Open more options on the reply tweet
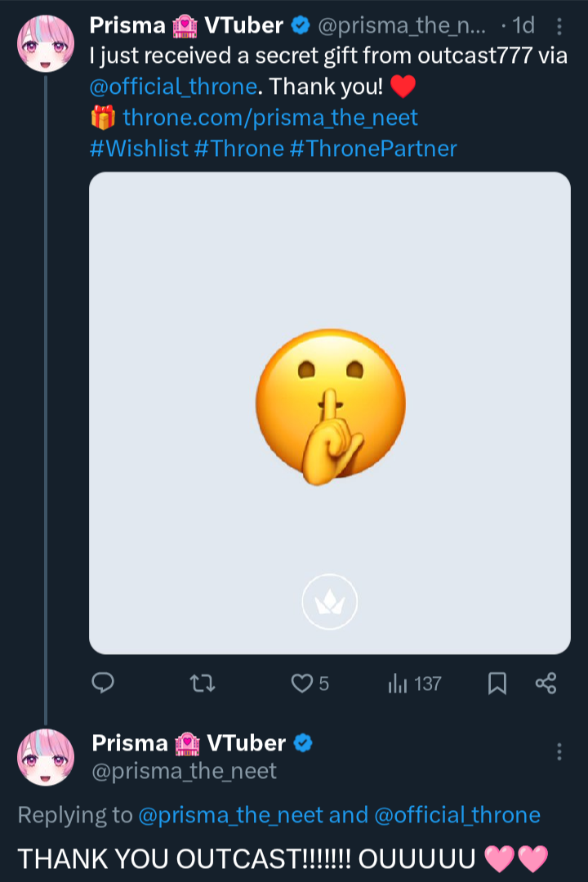Screen dimensions: 588x882 559,751
